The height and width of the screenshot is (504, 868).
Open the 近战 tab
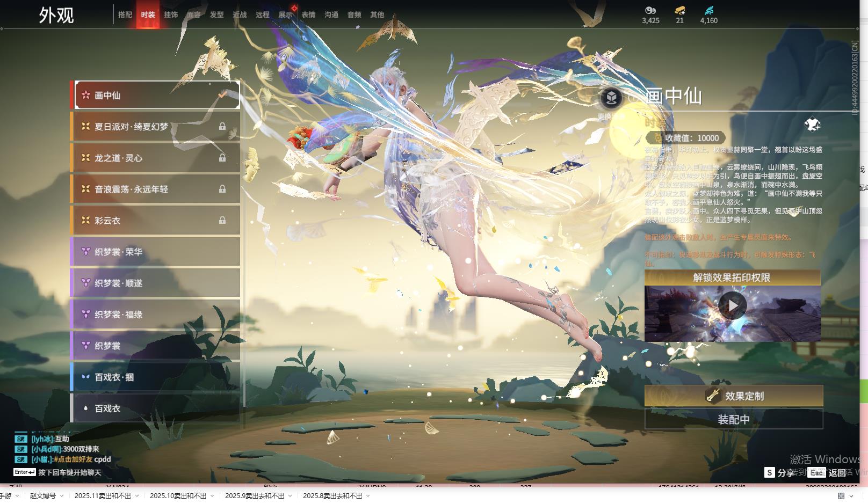pyautogui.click(x=240, y=14)
